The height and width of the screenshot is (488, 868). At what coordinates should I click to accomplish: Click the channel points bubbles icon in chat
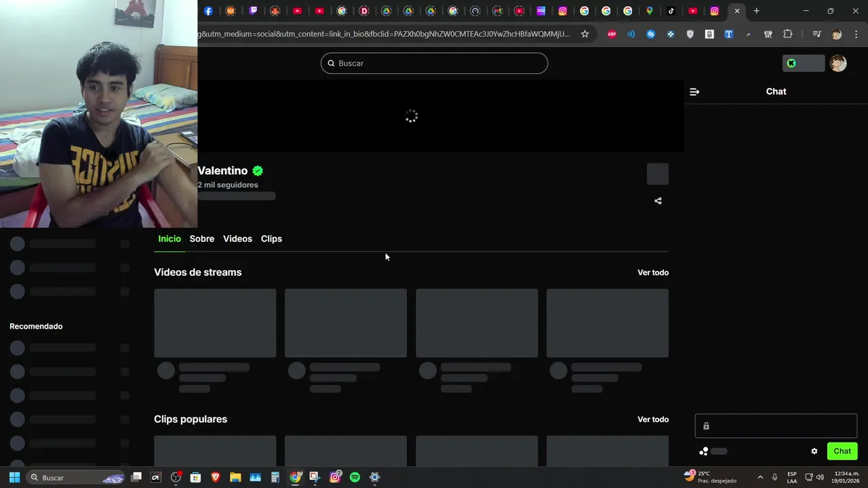(x=703, y=451)
